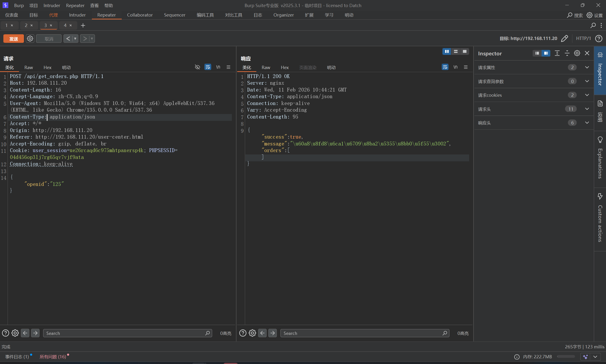Open the Hex view of the response
The width and height of the screenshot is (606, 364).
285,67
